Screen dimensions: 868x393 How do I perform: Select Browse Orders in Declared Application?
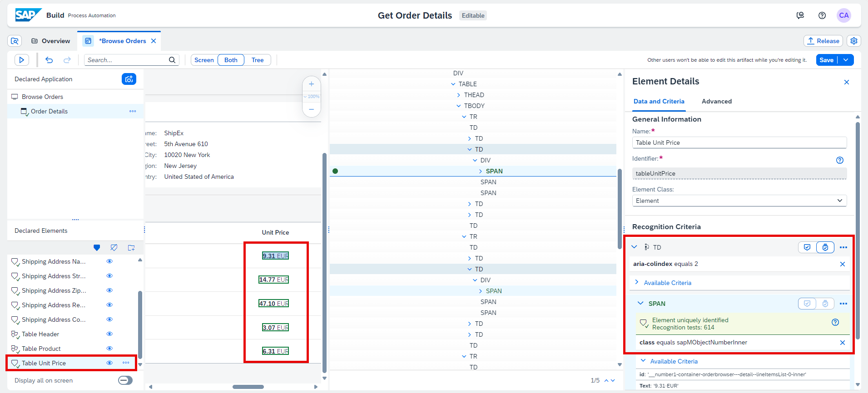click(42, 97)
